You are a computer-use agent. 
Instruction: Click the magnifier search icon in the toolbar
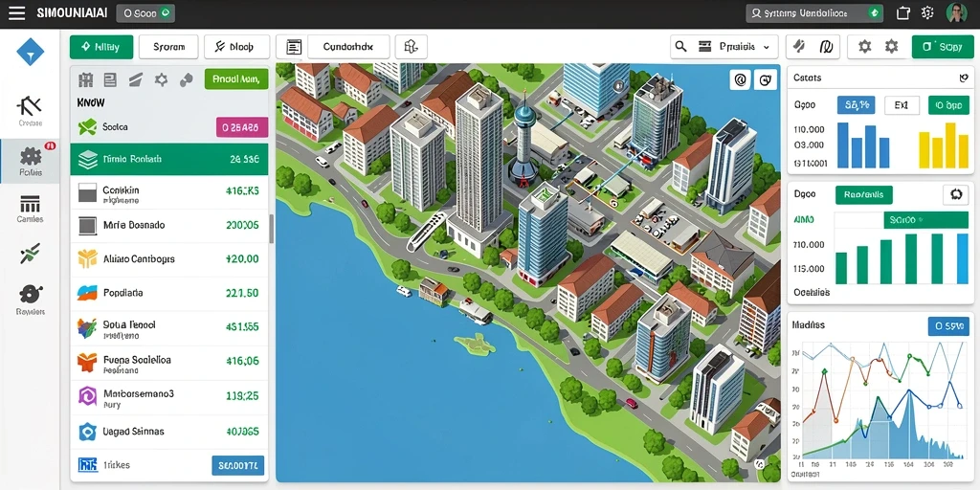click(x=681, y=46)
